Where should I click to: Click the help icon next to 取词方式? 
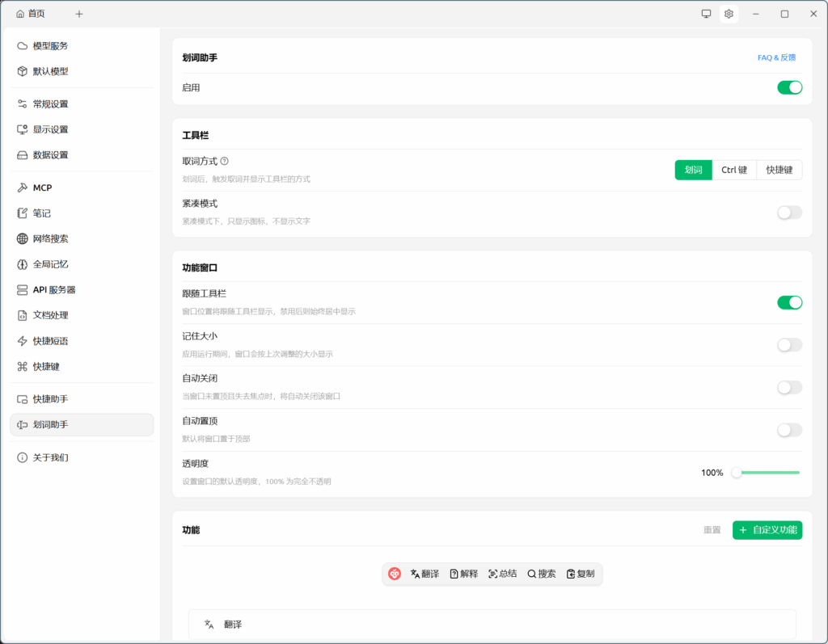pos(225,162)
